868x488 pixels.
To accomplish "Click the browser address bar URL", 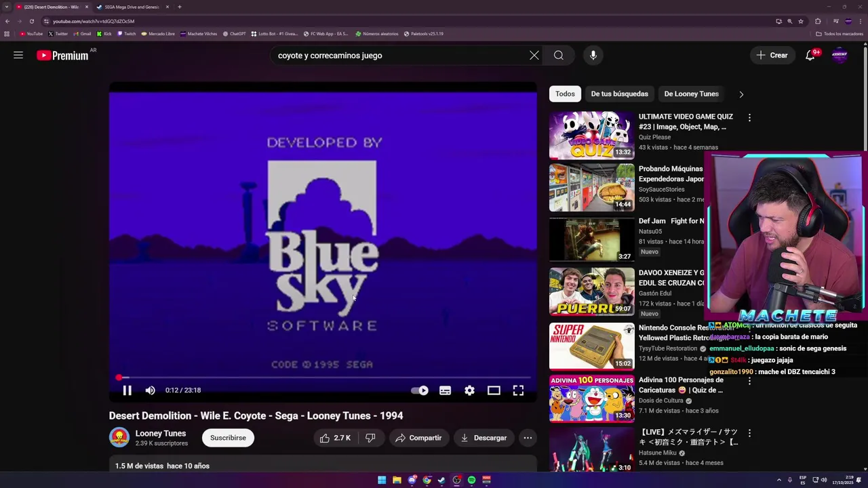I will coord(94,21).
